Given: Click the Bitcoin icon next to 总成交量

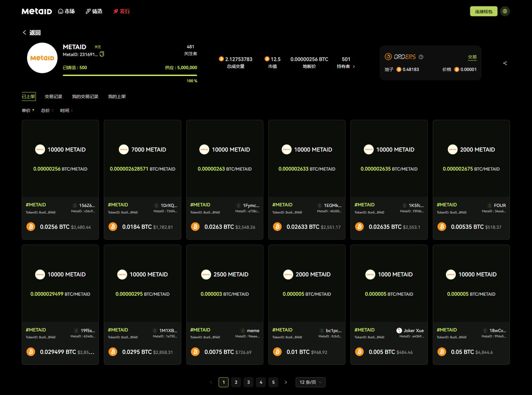Looking at the screenshot, I should [221, 59].
